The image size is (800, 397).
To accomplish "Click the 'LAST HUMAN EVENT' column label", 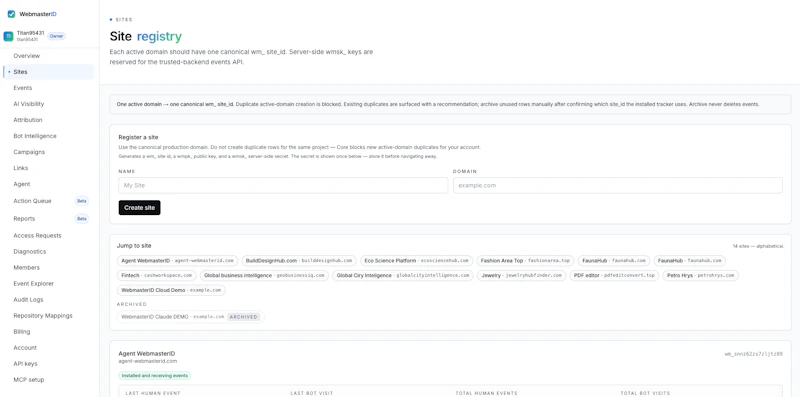I will click(x=152, y=393).
